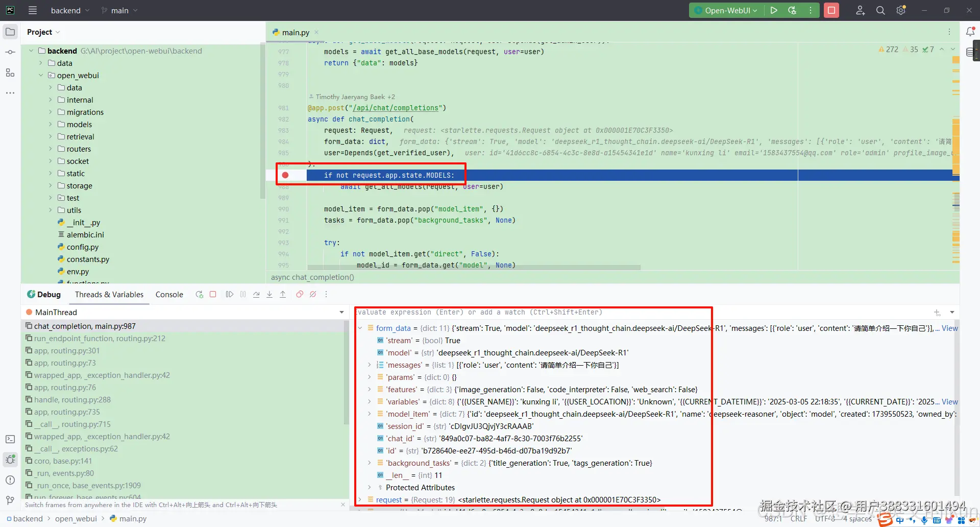Image resolution: width=980 pixels, height=527 pixels.
Task: Expand the routers folder
Action: (x=51, y=149)
